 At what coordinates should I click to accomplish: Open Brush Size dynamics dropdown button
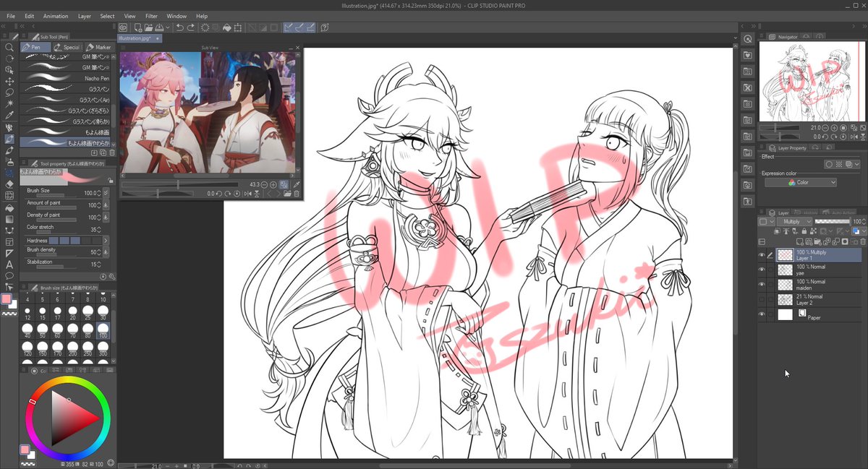pos(106,192)
